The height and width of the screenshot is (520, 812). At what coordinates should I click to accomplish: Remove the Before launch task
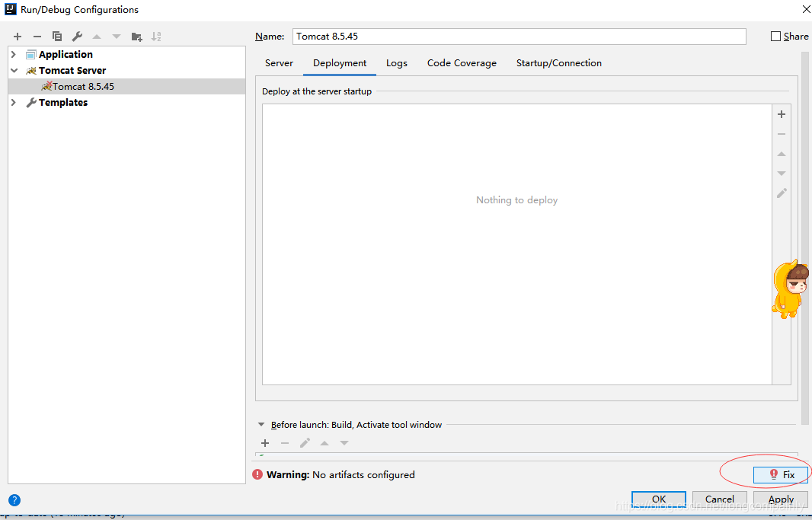285,443
